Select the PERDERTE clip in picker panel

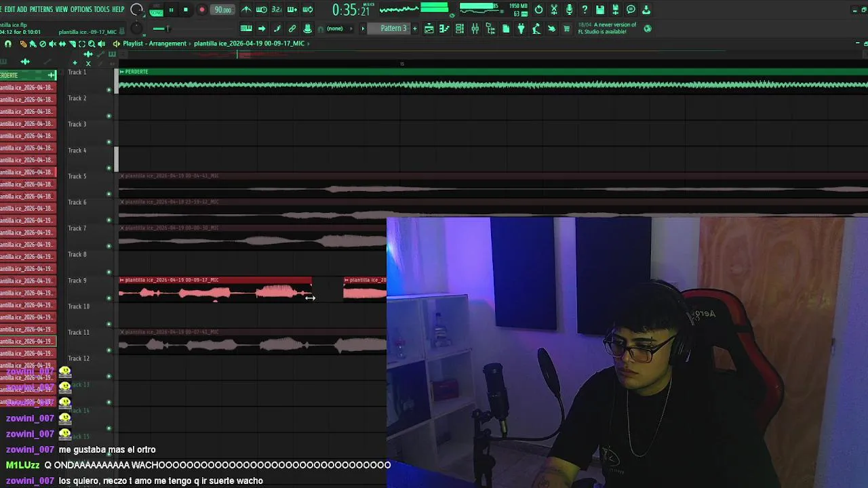(28, 75)
